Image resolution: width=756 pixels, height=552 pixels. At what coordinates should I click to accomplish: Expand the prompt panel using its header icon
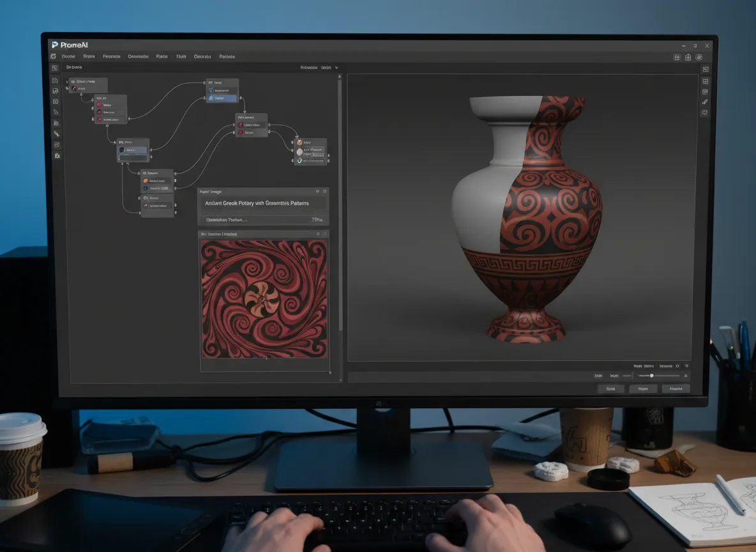317,191
